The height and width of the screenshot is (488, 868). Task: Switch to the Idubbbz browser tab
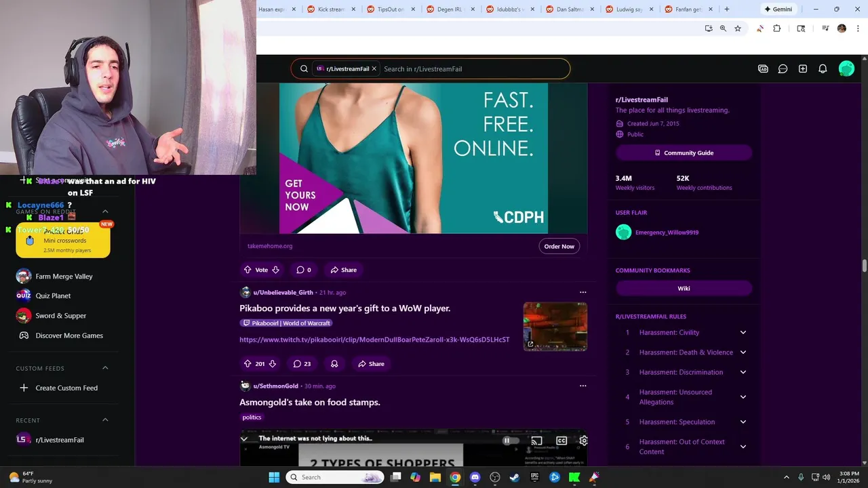[509, 9]
